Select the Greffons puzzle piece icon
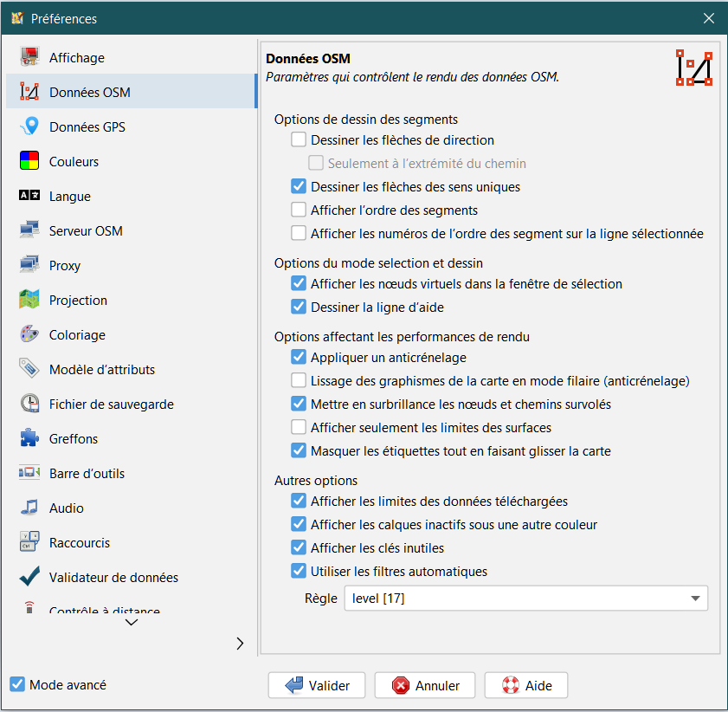This screenshot has height=712, width=728. pyautogui.click(x=29, y=439)
